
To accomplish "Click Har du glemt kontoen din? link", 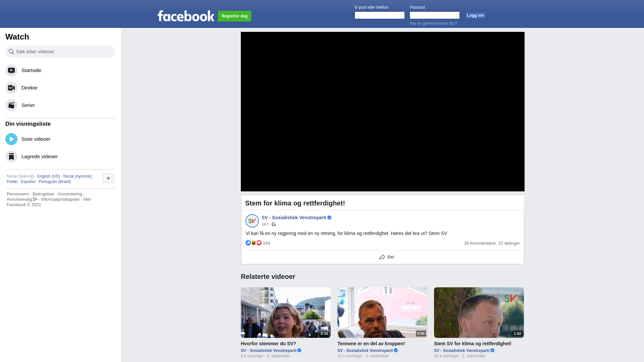I will point(433,23).
